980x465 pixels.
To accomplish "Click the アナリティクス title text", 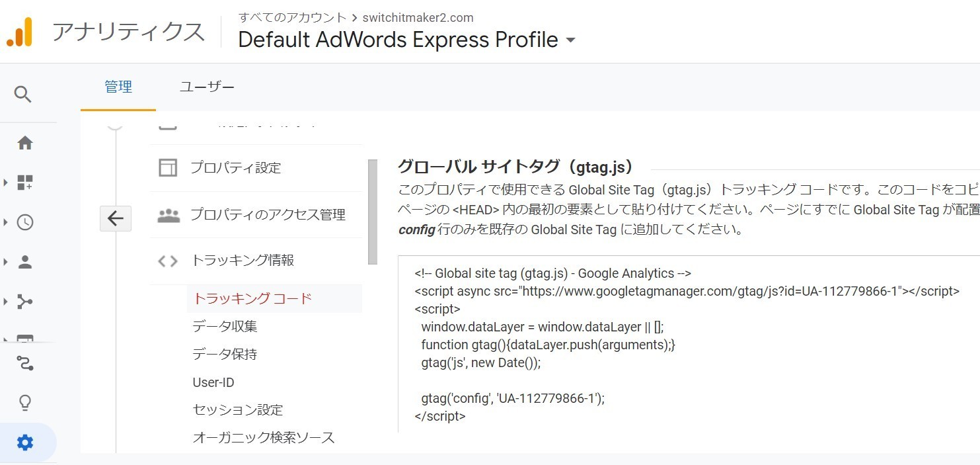I will point(128,32).
